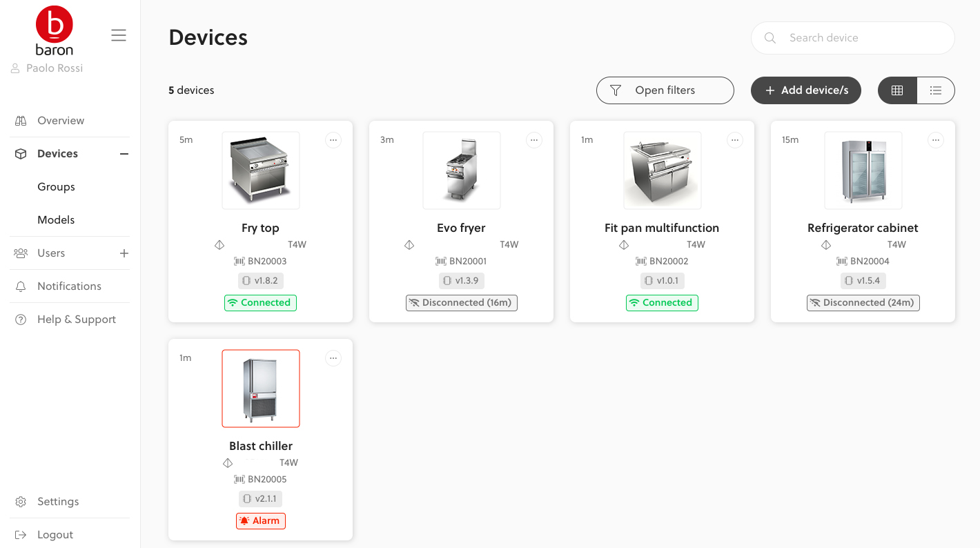Collapse the Devices submenu with minus icon
This screenshot has width=980, height=548.
(x=124, y=154)
